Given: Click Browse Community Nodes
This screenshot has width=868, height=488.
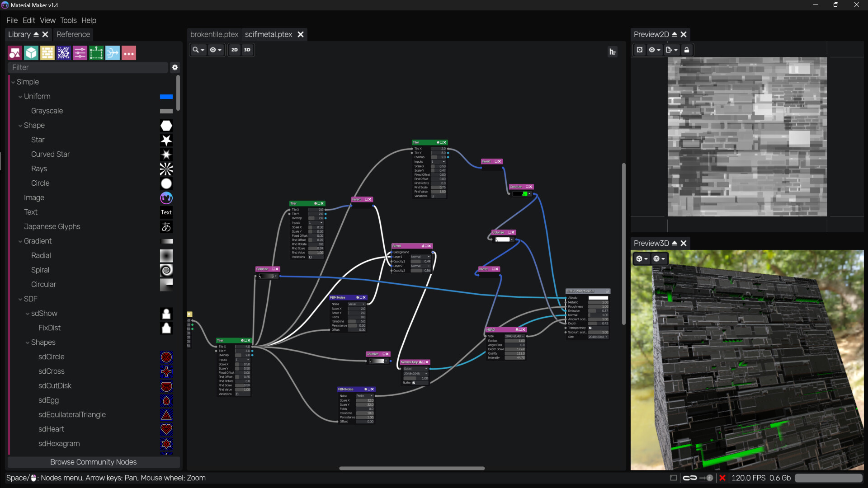Looking at the screenshot, I should 93,462.
